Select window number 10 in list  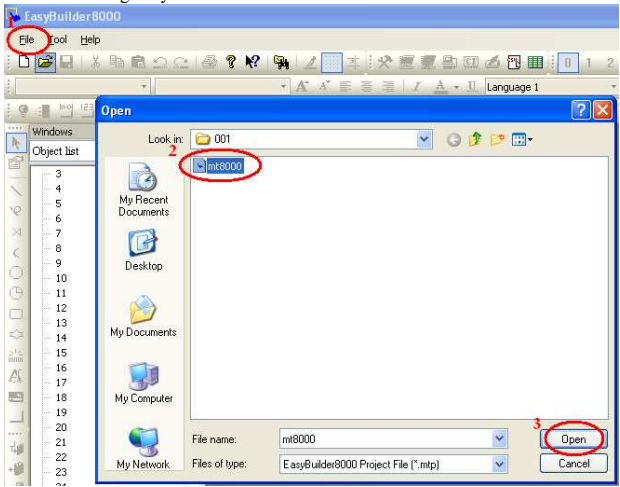[61, 278]
